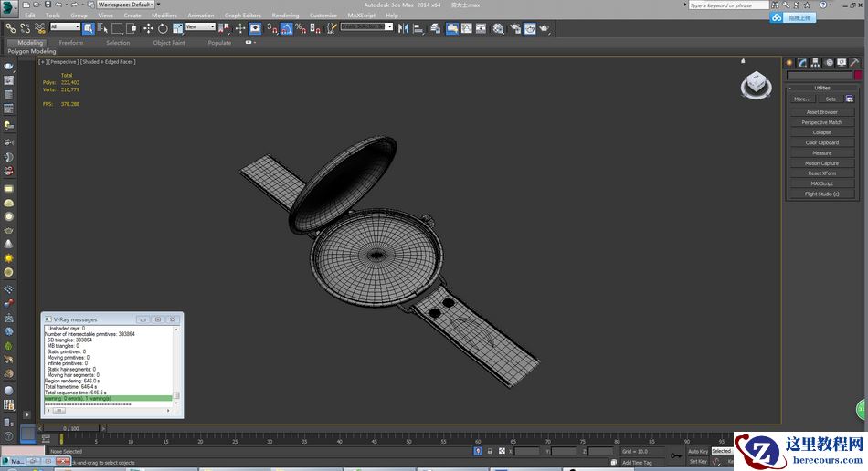Image resolution: width=868 pixels, height=471 pixels.
Task: Select the Rotate transform tool
Action: point(163,28)
